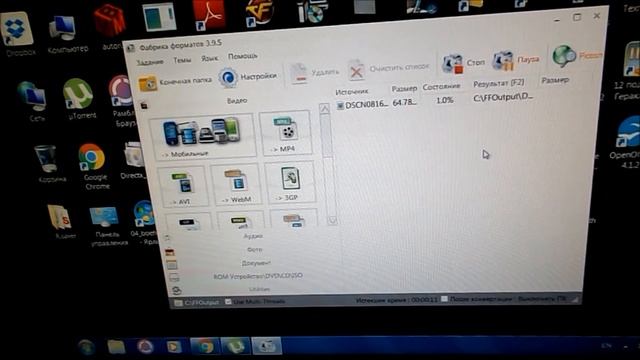Click the Источник column header
The image size is (640, 360).
pos(351,92)
